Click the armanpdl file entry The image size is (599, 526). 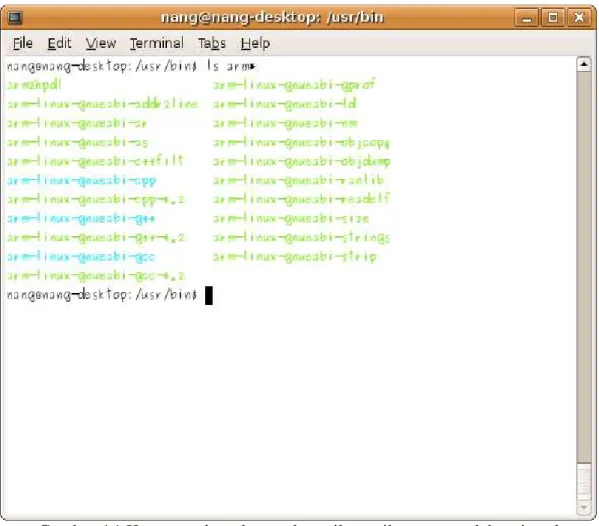(34, 85)
